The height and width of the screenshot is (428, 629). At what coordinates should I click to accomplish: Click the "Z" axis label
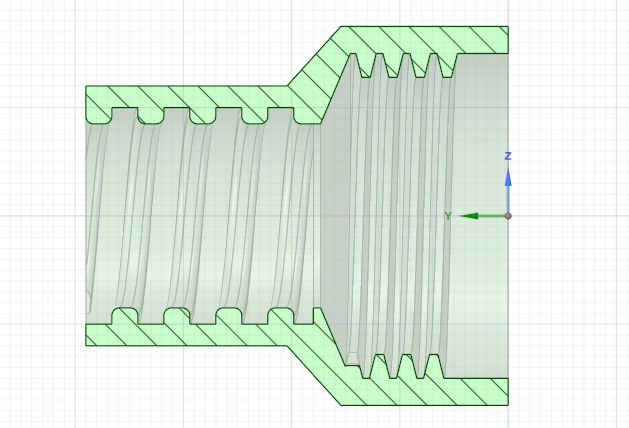[x=508, y=156]
